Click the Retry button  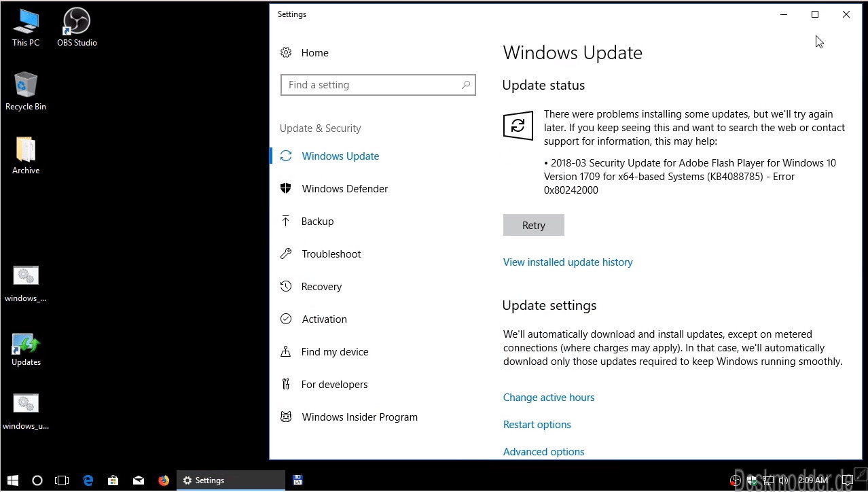coord(533,226)
